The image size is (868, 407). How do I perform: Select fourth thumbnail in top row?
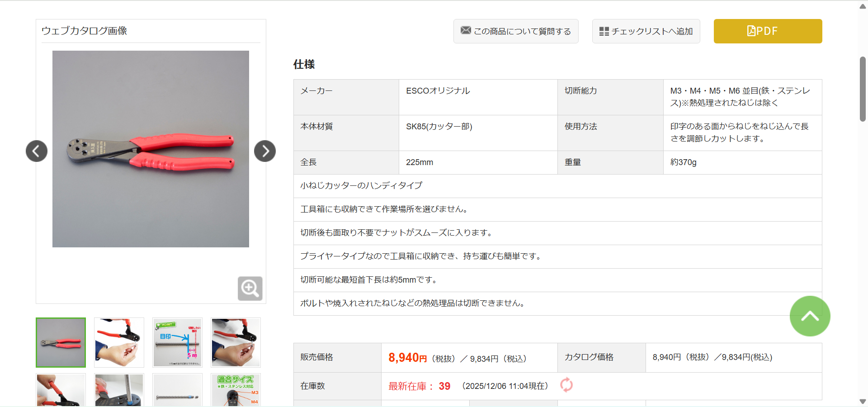point(236,342)
